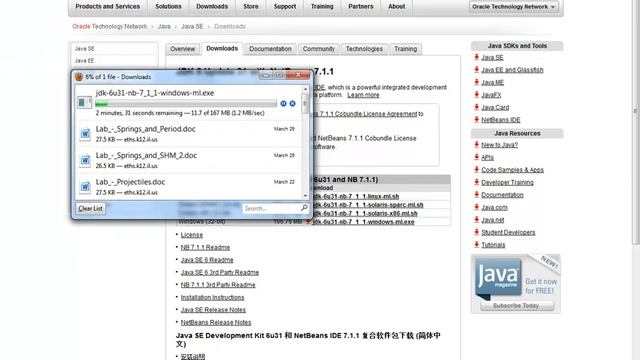
Task: Click arrow icon next to Student Developers
Action: tap(476, 232)
